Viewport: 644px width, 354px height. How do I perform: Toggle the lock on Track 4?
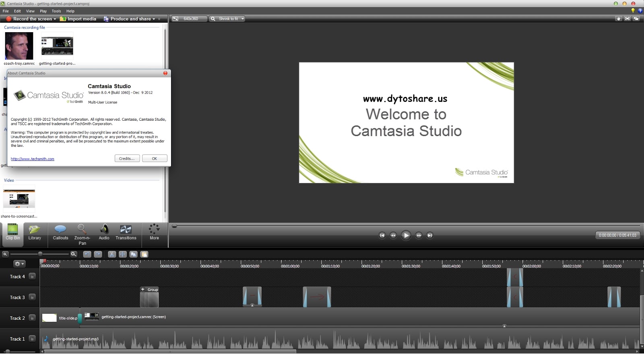32,276
